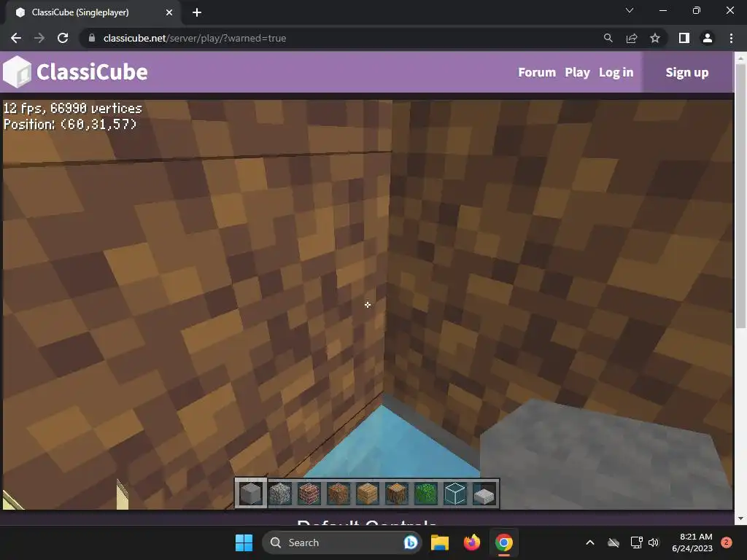The image size is (747, 560).
Task: Go back to previous page
Action: (x=16, y=38)
